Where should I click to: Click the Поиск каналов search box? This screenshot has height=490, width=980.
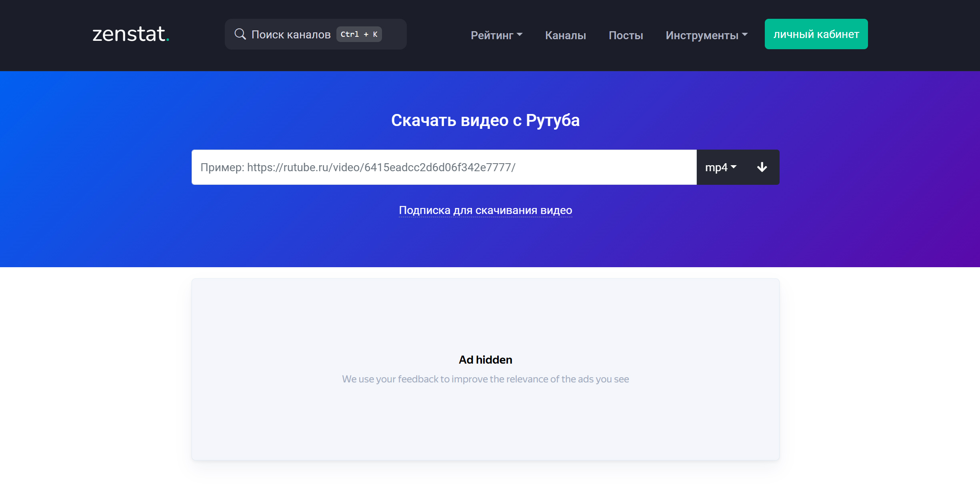[x=316, y=34]
